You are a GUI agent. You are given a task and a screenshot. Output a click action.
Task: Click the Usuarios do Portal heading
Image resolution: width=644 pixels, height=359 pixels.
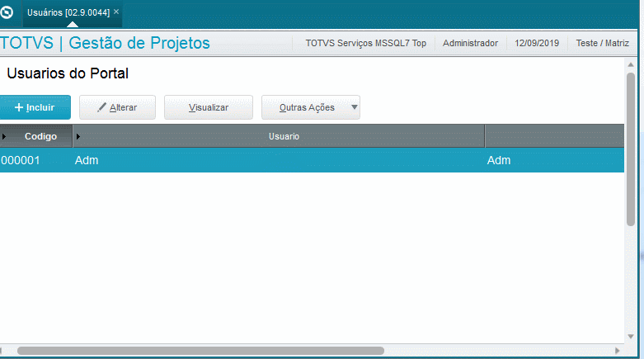tap(68, 73)
